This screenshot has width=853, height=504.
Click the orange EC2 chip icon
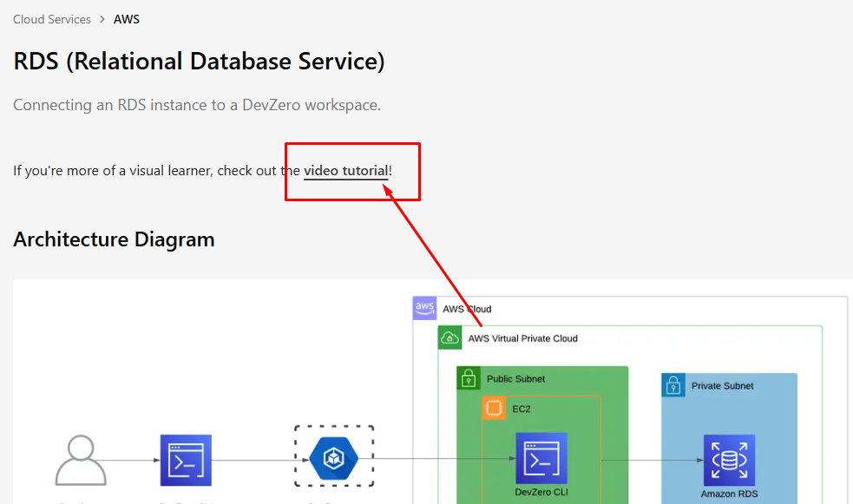point(494,408)
